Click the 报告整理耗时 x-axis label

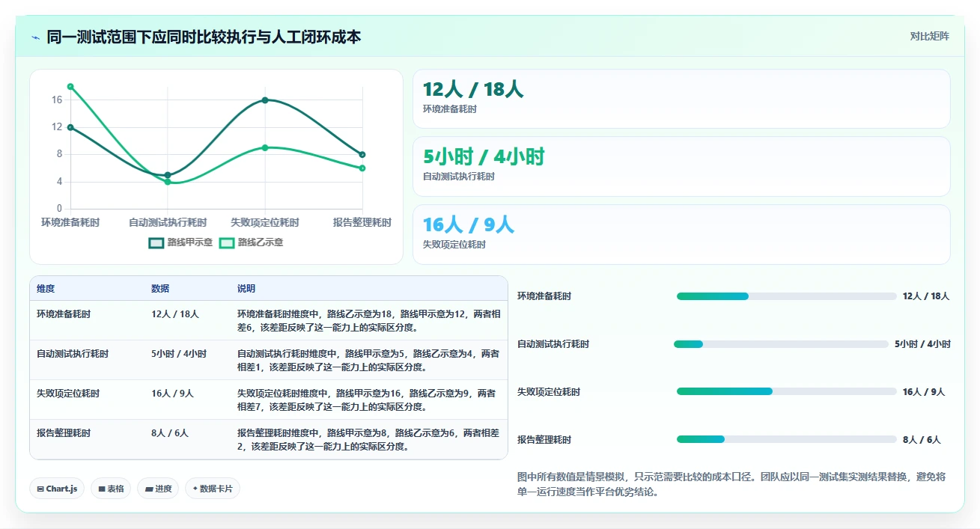[362, 222]
